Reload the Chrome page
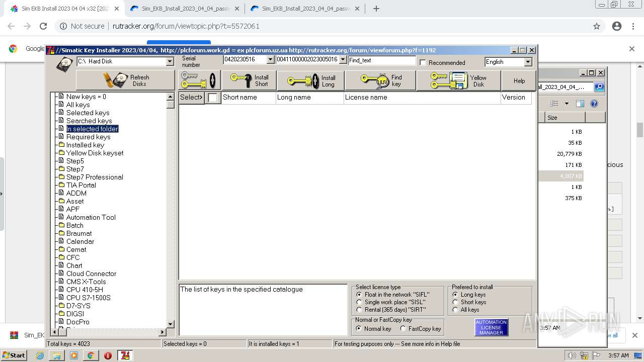 tap(43, 26)
